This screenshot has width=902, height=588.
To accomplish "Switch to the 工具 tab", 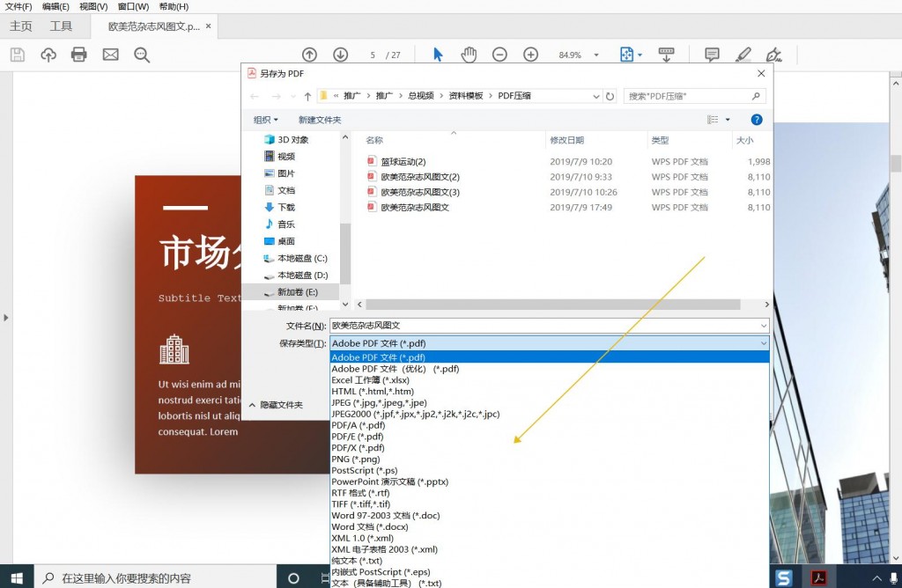I will (61, 26).
